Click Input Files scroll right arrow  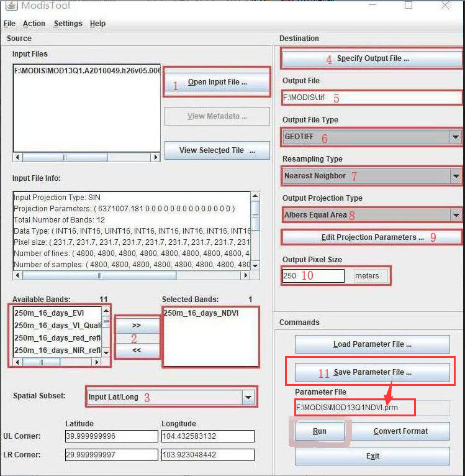[155, 157]
